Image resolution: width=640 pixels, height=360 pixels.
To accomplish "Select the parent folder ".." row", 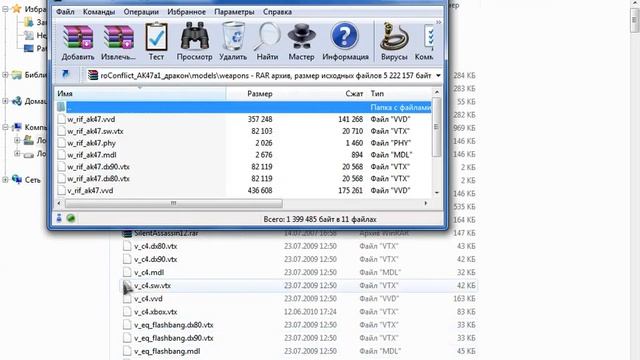I will [243, 107].
